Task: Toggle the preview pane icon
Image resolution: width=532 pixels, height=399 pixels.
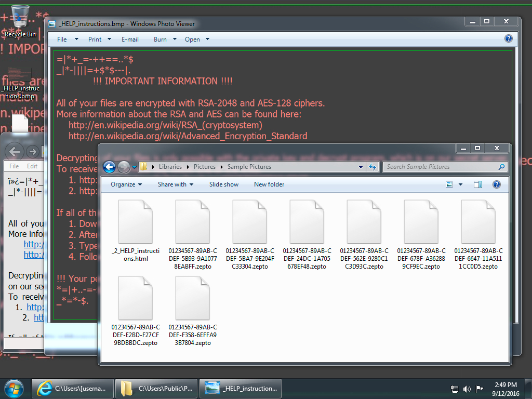Action: [x=478, y=184]
